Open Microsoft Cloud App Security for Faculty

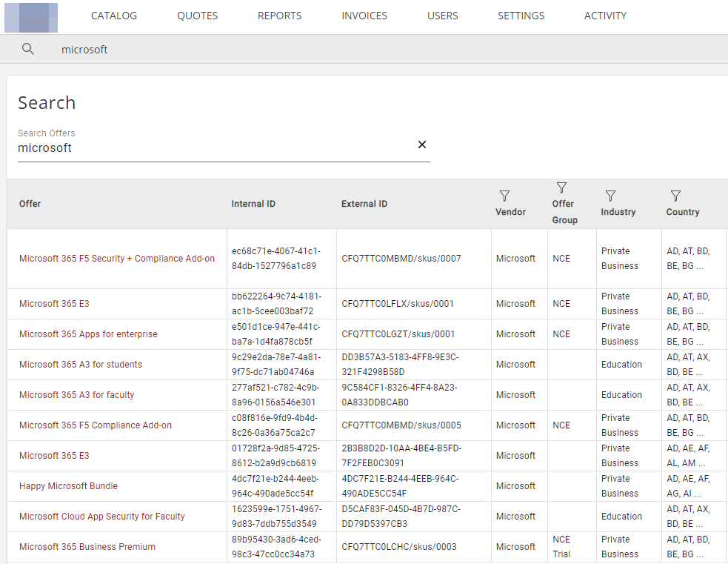(x=101, y=516)
